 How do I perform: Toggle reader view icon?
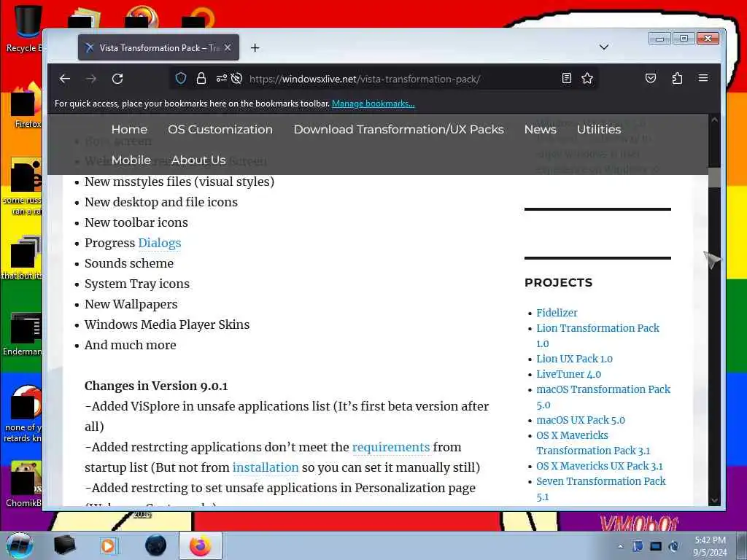[566, 78]
